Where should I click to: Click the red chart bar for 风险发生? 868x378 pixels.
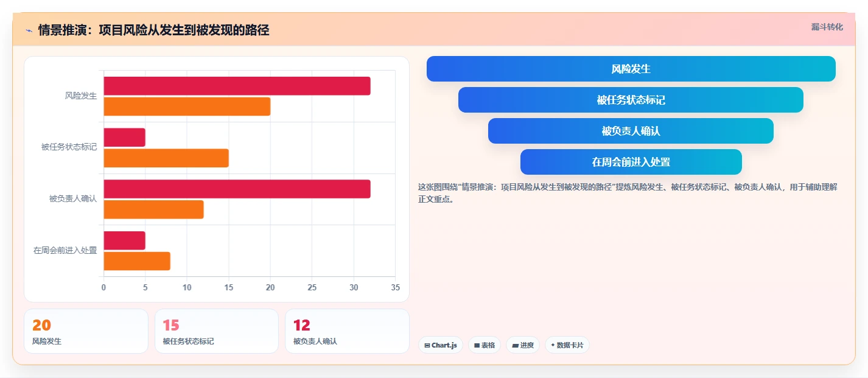pos(237,86)
